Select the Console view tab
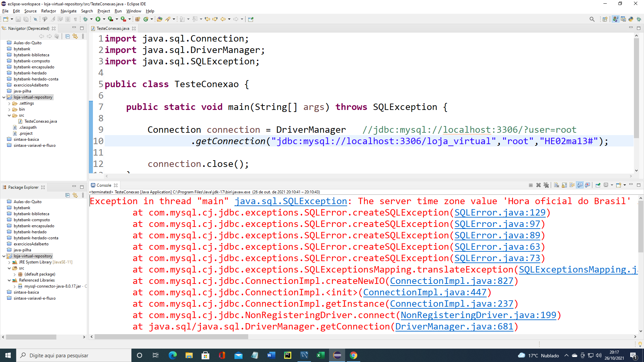Image resolution: width=644 pixels, height=362 pixels. click(104, 185)
